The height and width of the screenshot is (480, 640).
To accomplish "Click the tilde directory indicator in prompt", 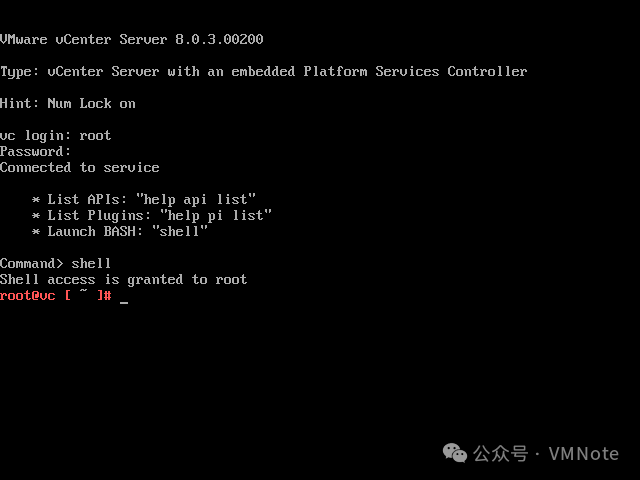I will pos(84,291).
